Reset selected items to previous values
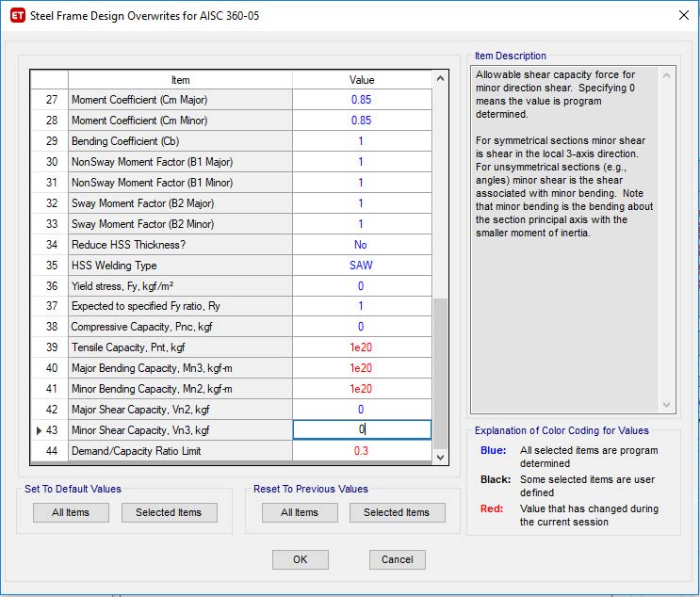 397,512
